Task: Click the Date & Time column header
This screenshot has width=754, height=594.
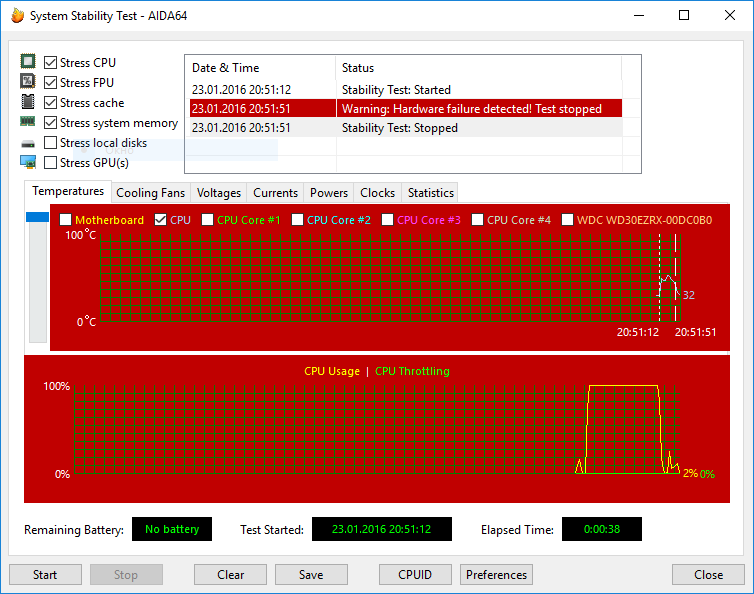Action: pyautogui.click(x=260, y=68)
